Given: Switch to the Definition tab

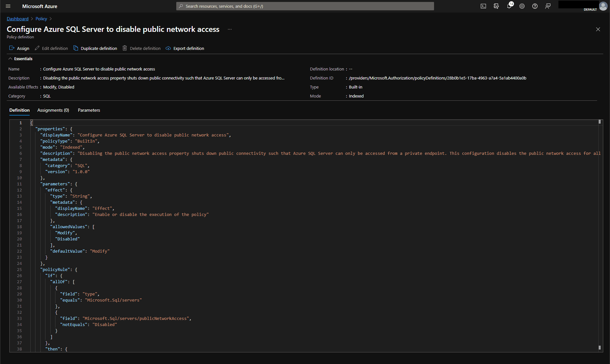Looking at the screenshot, I should 19,110.
